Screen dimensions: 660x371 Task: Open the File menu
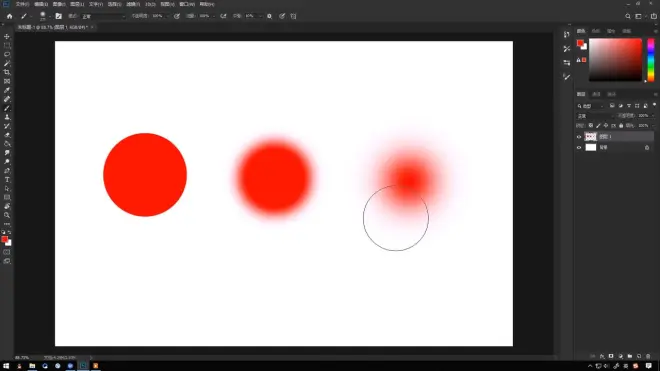(x=22, y=4)
